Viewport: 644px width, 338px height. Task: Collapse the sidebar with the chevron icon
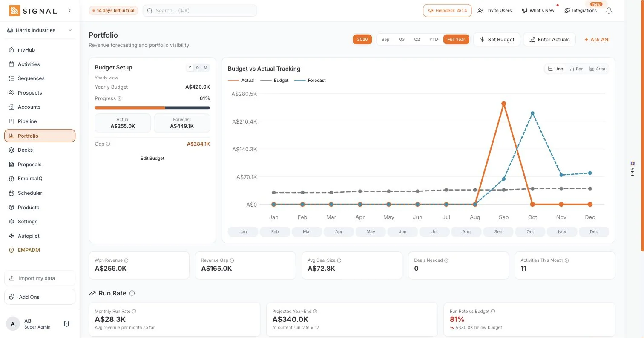pyautogui.click(x=70, y=11)
